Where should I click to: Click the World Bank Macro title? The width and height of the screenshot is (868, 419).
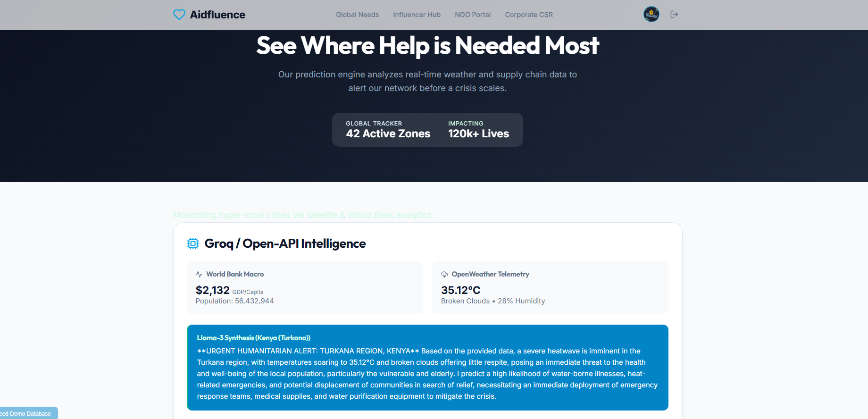tap(235, 274)
